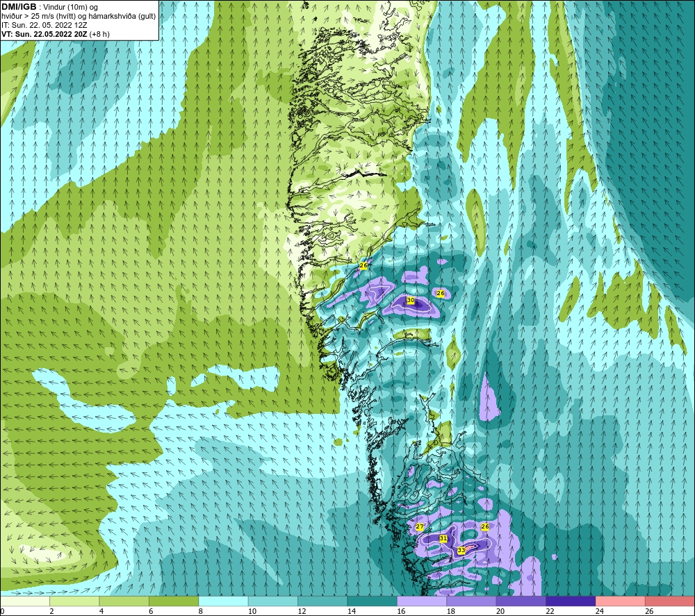Image resolution: width=695 pixels, height=616 pixels.
Task: Click the yellow gust label 30
Action: pyautogui.click(x=411, y=300)
